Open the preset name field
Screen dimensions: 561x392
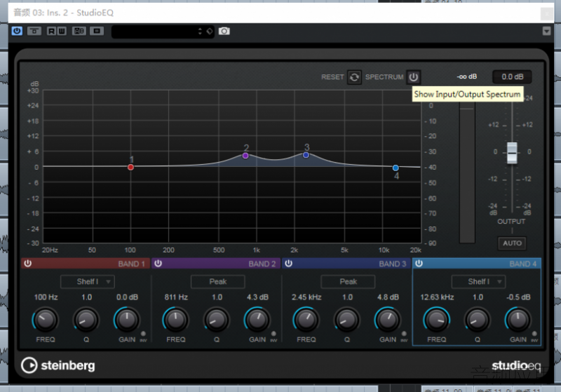pyautogui.click(x=154, y=32)
